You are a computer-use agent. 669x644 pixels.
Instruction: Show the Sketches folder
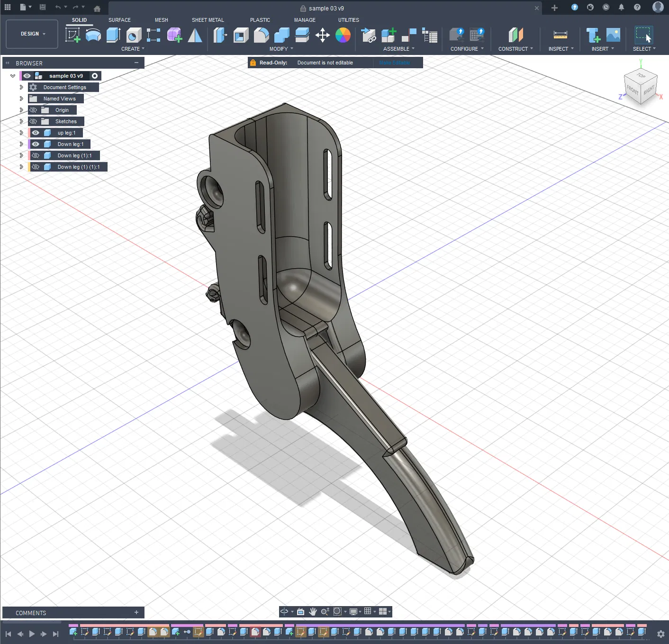33,121
